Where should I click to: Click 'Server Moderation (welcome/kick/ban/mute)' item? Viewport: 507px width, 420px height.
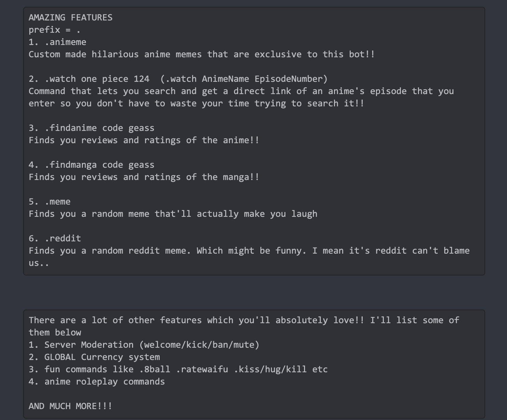(x=152, y=345)
